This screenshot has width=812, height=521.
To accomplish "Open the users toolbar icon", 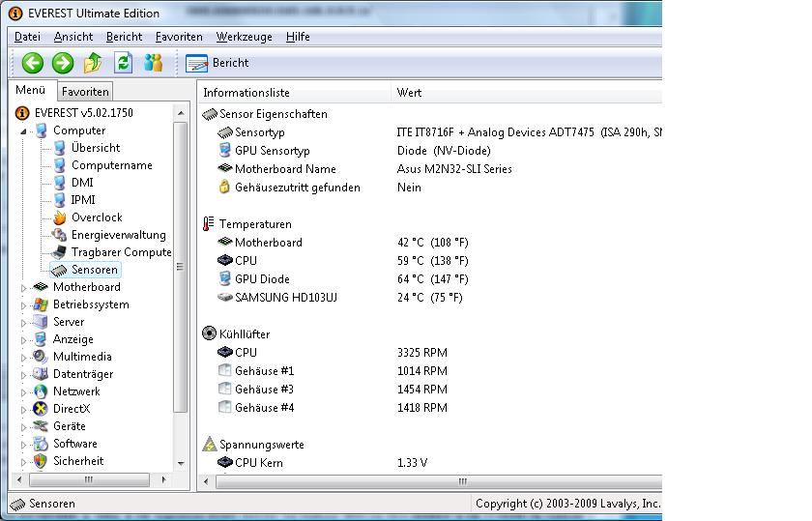I will tap(154, 63).
